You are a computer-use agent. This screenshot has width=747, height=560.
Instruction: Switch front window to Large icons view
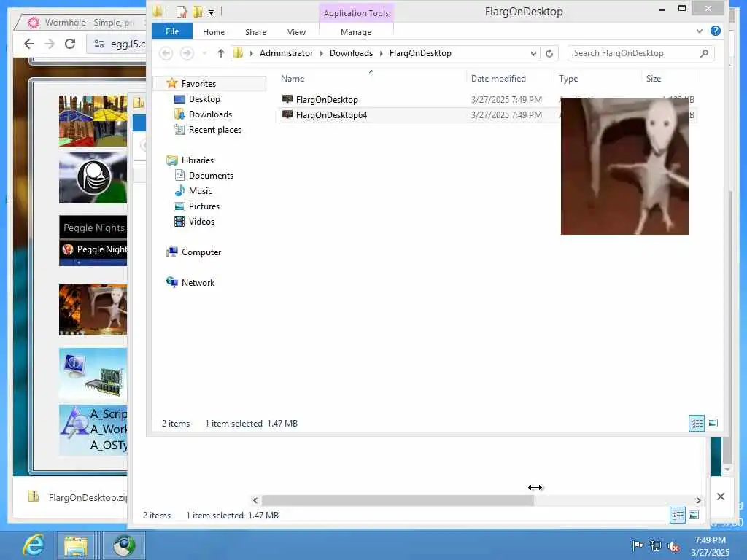pos(713,423)
